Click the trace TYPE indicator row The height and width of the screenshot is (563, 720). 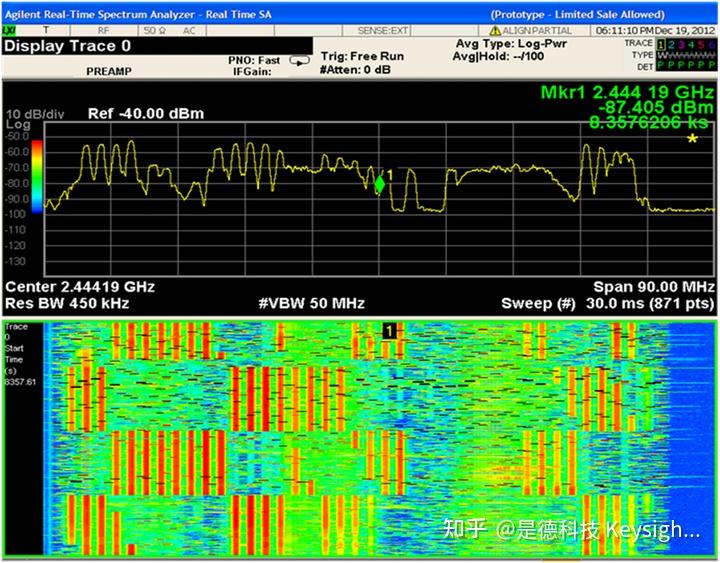pyautogui.click(x=686, y=55)
